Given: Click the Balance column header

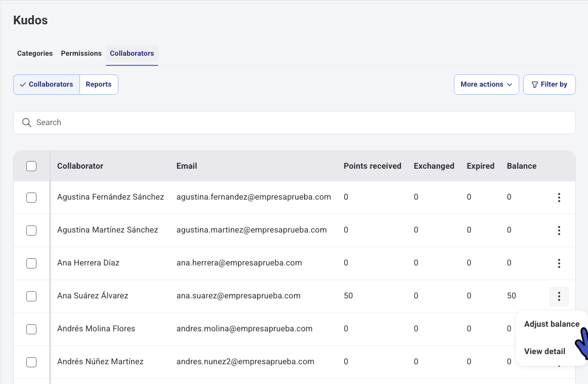Looking at the screenshot, I should click(x=522, y=166).
